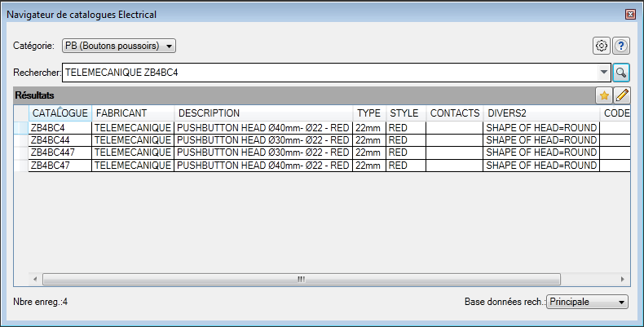This screenshot has height=327, width=644.
Task: Sort by the CATALOGUE column header
Action: pos(60,113)
